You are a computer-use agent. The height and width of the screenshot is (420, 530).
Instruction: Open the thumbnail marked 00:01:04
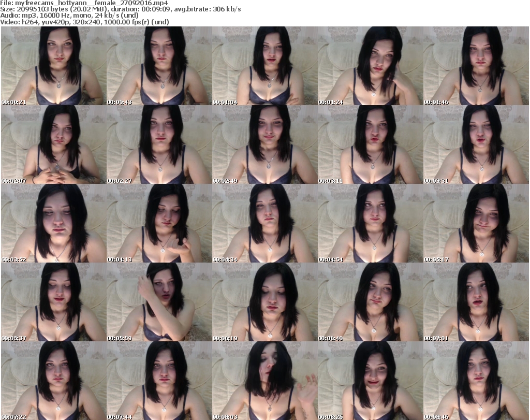pos(264,66)
